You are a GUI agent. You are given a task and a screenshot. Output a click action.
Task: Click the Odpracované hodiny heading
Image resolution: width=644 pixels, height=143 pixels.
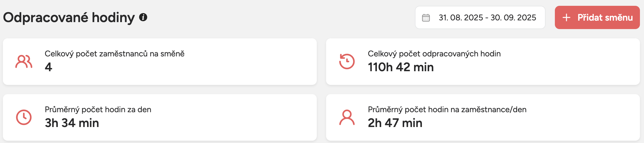69,17
